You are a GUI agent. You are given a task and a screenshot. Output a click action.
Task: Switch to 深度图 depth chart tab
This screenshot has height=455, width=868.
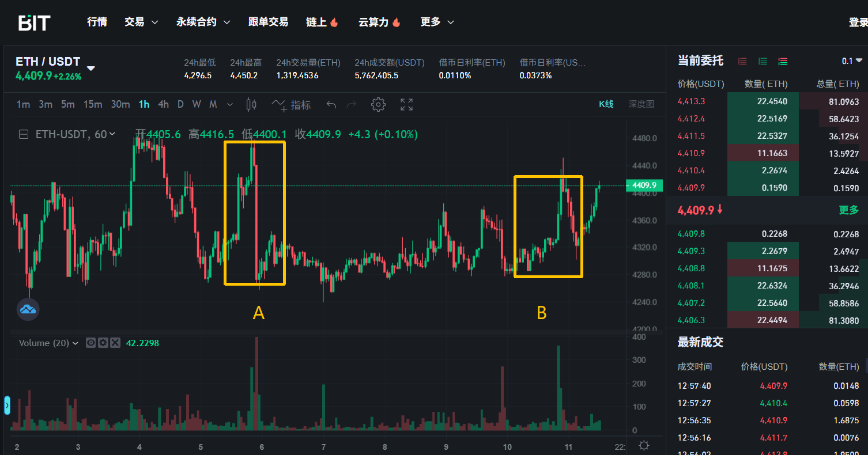point(641,104)
